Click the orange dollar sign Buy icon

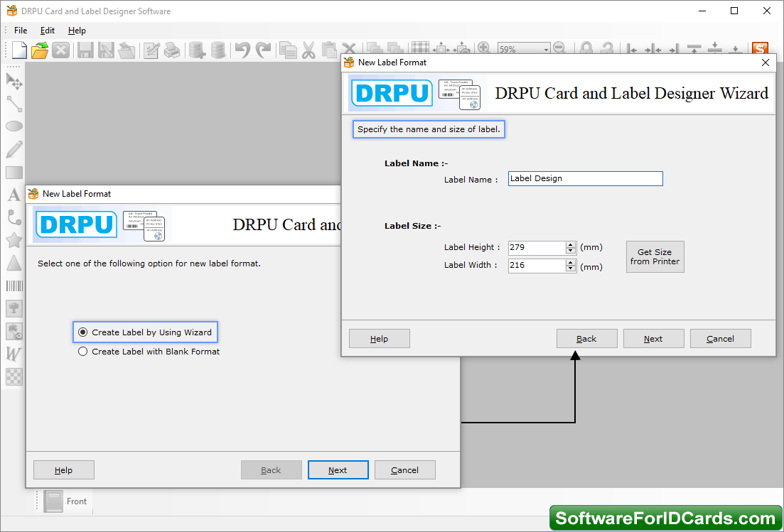pos(760,48)
